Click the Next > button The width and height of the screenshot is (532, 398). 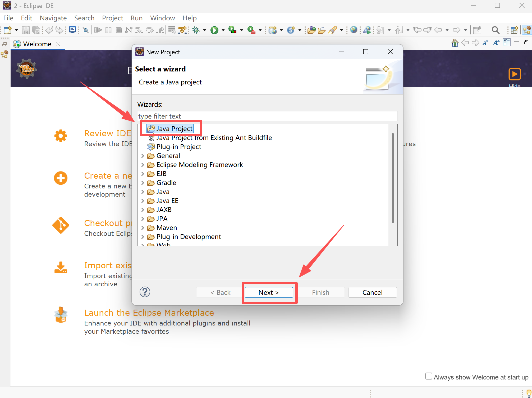269,292
